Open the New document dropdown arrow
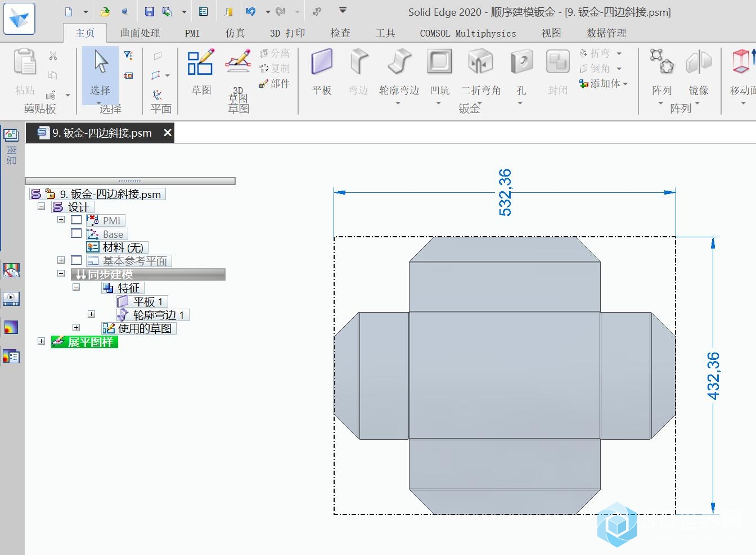 (x=85, y=12)
